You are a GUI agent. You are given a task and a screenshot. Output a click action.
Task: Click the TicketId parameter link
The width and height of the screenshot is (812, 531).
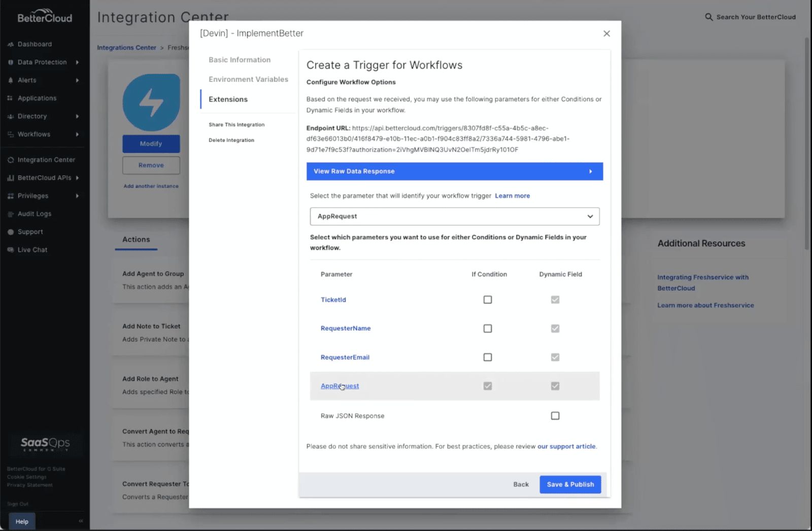pyautogui.click(x=333, y=300)
